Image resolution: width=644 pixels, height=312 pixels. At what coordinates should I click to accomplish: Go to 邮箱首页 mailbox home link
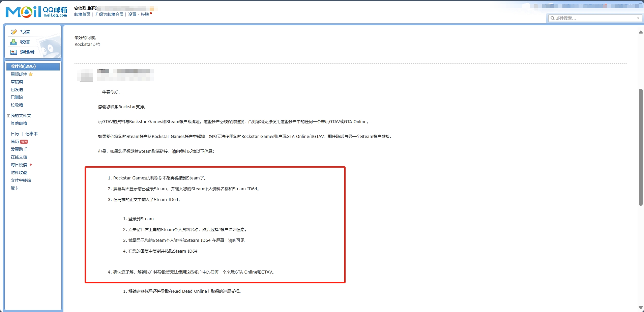click(x=82, y=15)
